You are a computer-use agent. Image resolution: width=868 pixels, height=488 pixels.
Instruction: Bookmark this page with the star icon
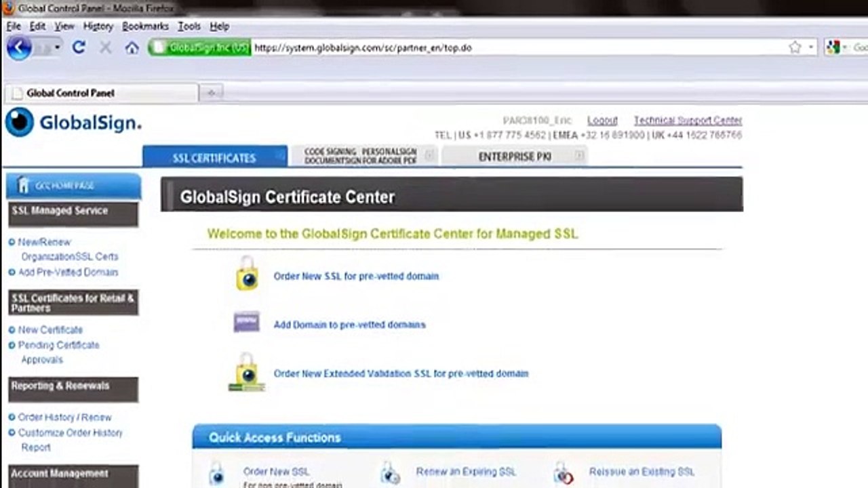pyautogui.click(x=795, y=47)
